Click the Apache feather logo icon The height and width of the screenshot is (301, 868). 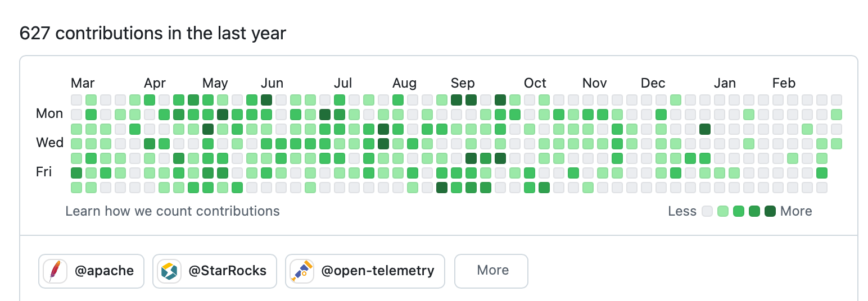click(55, 271)
